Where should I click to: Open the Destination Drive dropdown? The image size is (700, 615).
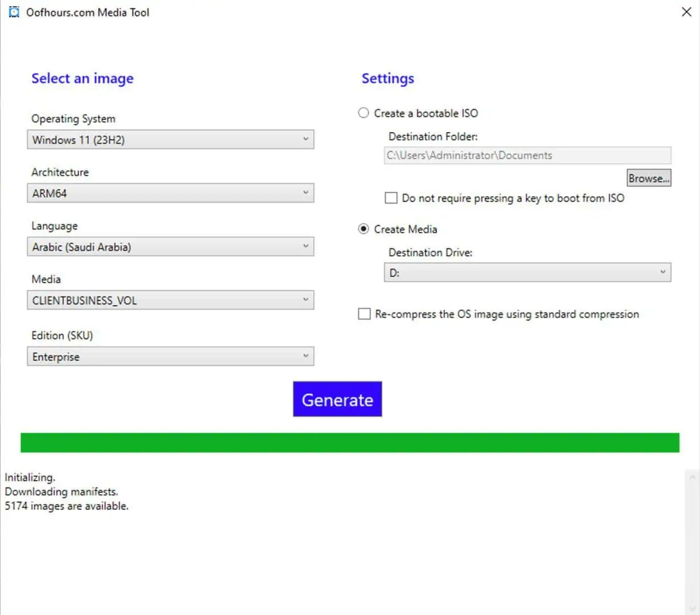pos(527,272)
